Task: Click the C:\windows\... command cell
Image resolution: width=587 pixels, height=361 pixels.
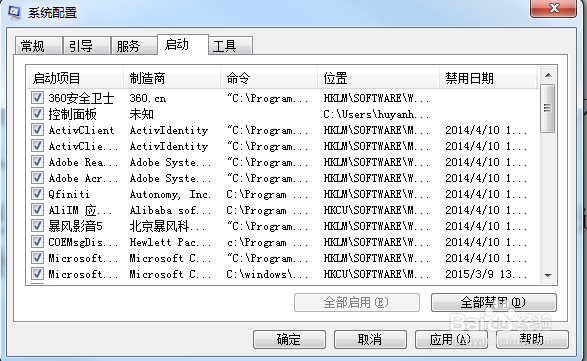Action: pos(267,274)
